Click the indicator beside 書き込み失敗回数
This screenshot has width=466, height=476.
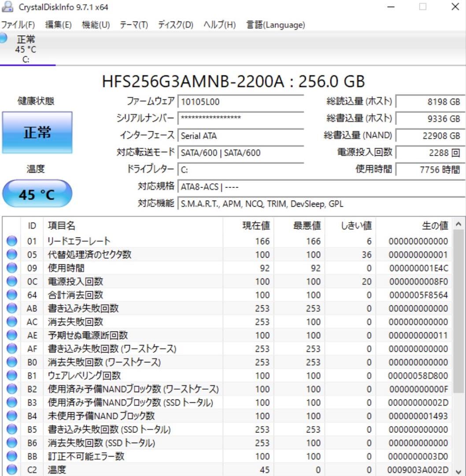12,308
